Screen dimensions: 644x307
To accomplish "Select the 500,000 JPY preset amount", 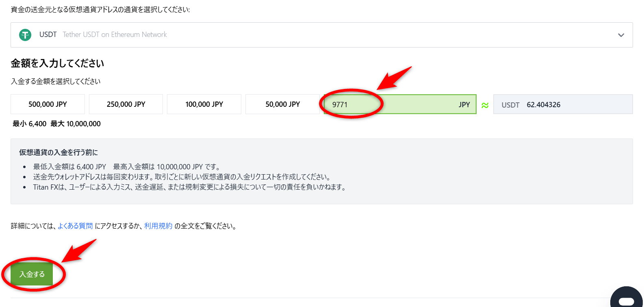I will 48,104.
